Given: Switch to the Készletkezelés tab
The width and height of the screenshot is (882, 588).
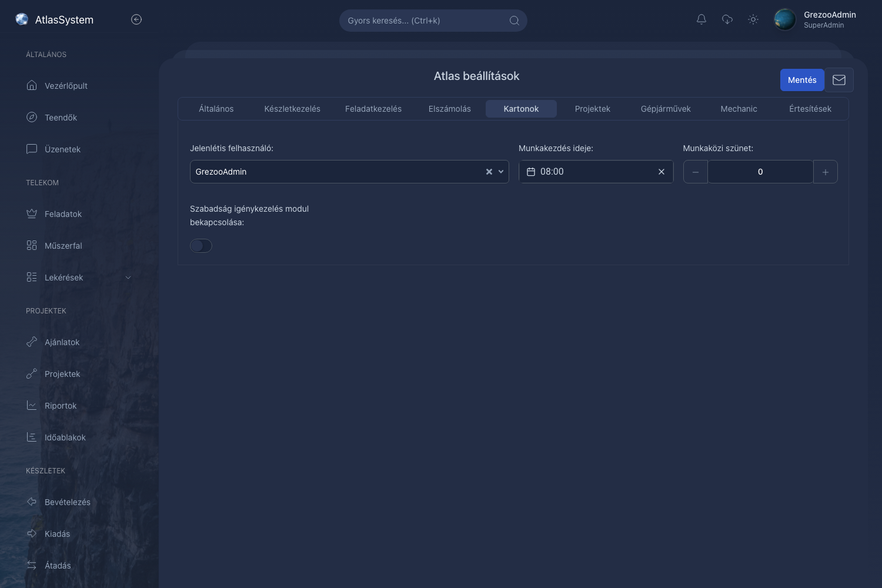Looking at the screenshot, I should tap(292, 109).
